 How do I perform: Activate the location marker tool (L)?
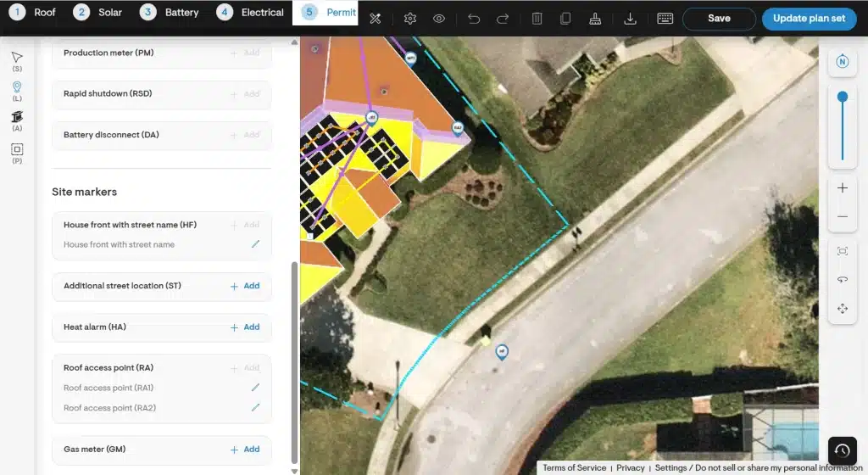[17, 87]
